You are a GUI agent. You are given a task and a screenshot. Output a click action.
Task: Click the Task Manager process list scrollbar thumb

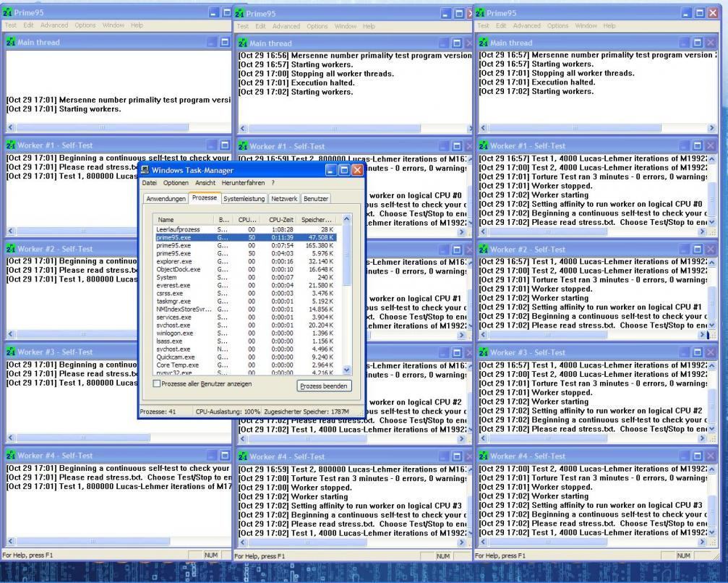point(346,255)
